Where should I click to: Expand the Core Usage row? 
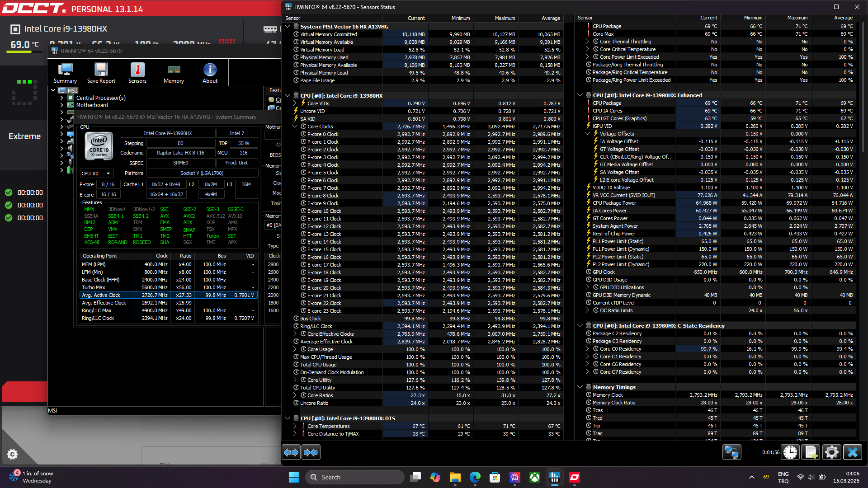pyautogui.click(x=295, y=349)
